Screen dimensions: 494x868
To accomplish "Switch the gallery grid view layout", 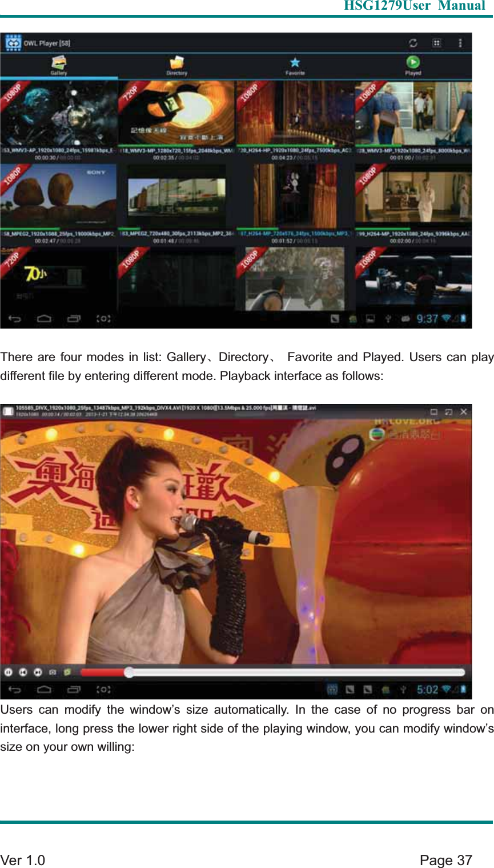I will coord(436,43).
